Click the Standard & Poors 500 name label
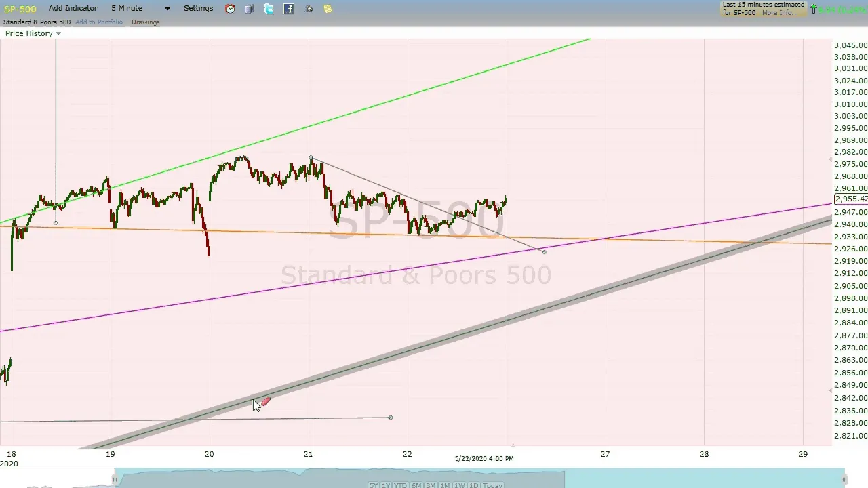The height and width of the screenshot is (488, 868). (x=37, y=22)
